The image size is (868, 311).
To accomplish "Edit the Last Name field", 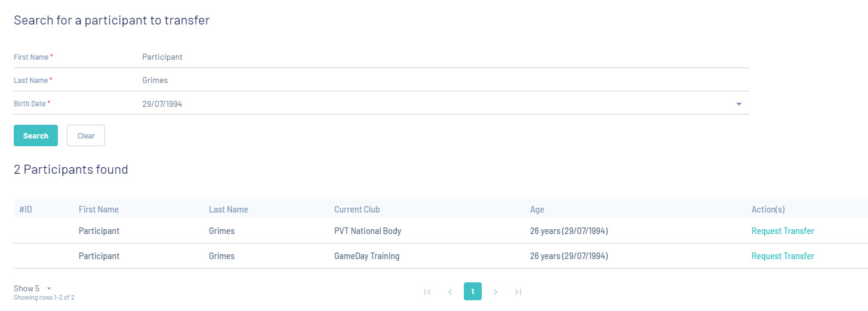I will (442, 81).
